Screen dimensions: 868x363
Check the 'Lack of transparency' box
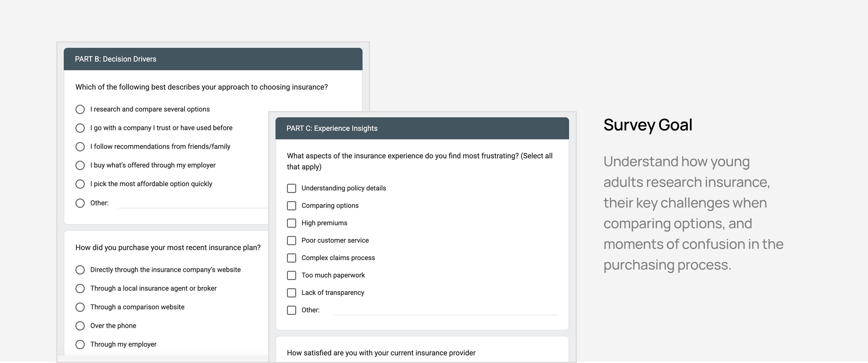[291, 293]
